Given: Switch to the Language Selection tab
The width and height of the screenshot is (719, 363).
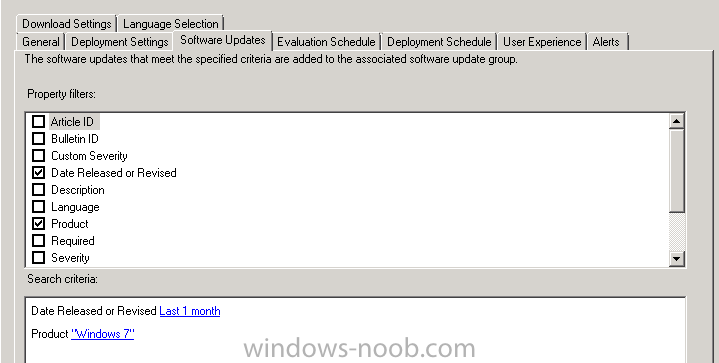Looking at the screenshot, I should coord(171,23).
